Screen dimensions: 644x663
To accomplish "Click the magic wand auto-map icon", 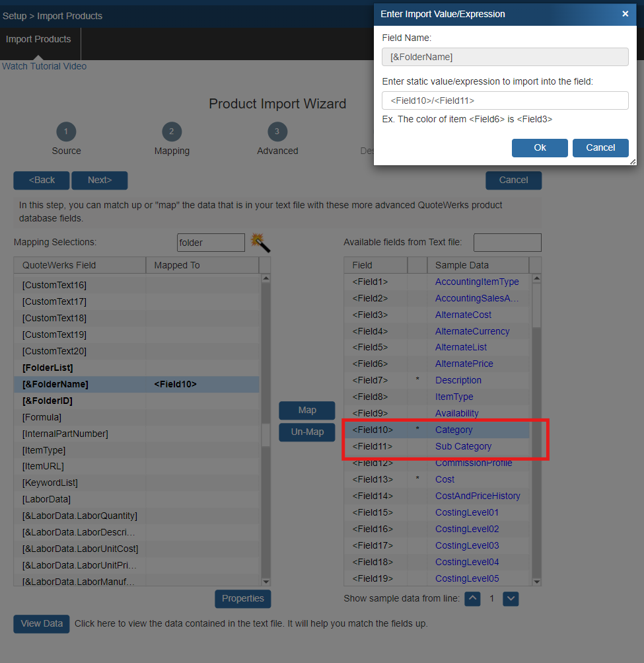I will click(x=260, y=243).
